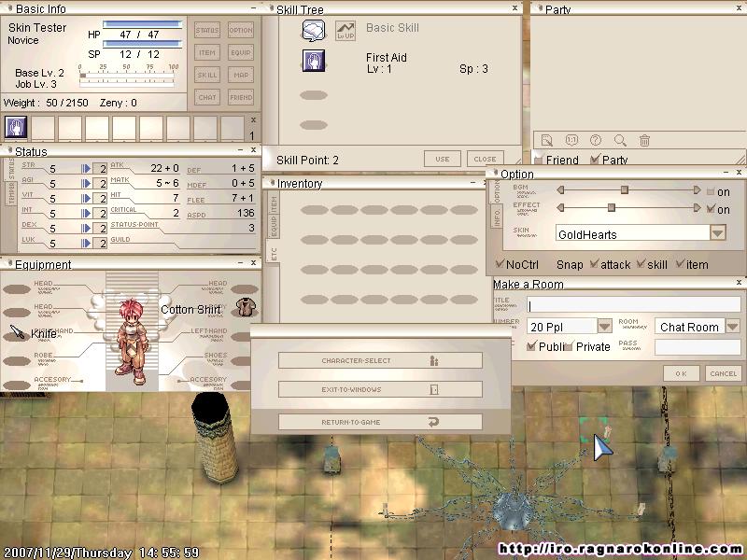This screenshot has height=560, width=747.
Task: Click the First Aid hotkey slot icon
Action: [16, 127]
